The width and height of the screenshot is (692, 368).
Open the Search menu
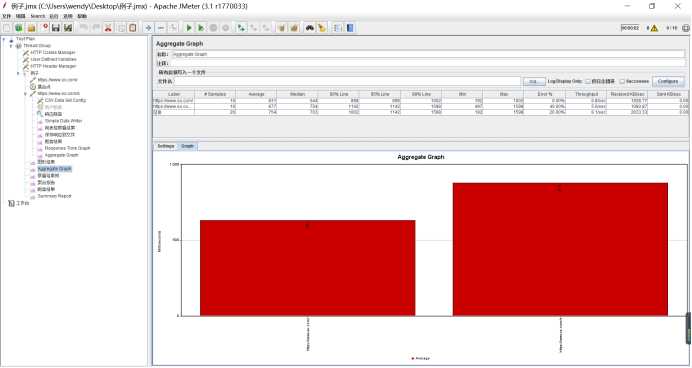coord(38,16)
